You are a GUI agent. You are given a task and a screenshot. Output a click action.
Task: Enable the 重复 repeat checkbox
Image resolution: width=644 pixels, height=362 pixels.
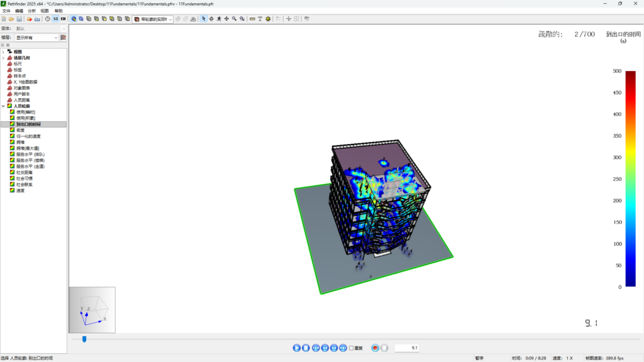tap(352, 348)
